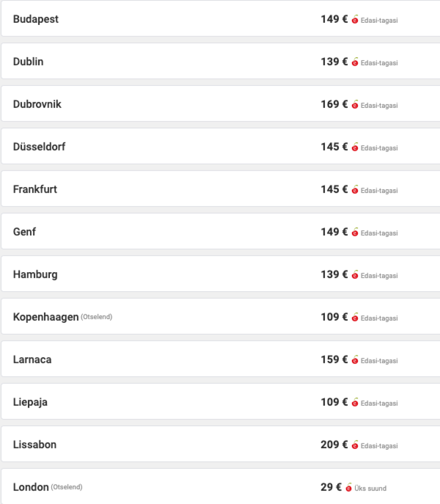Click the cherry icon next to Budapest price
440x504 pixels.
(355, 20)
